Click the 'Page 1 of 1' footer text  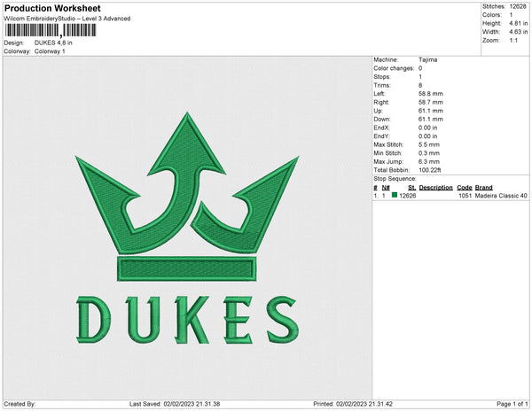click(512, 404)
